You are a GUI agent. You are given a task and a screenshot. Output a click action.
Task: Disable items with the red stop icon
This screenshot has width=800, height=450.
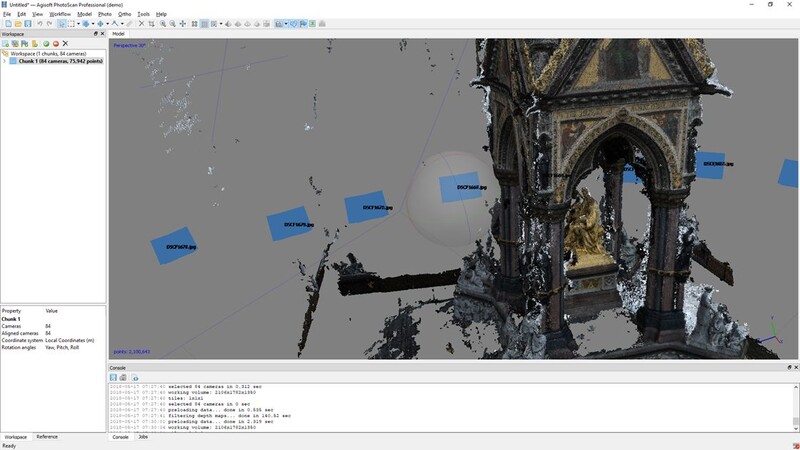(56, 44)
